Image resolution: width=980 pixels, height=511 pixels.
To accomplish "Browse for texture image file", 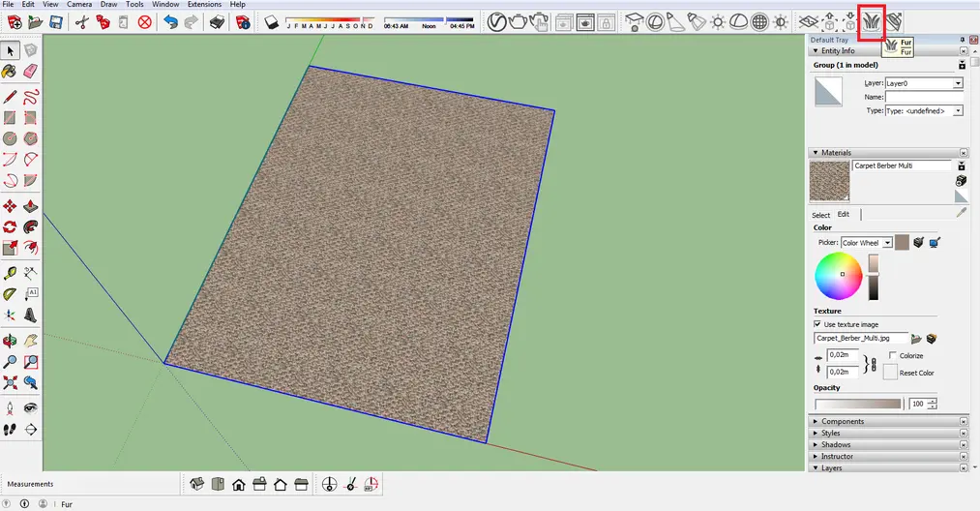I will point(916,339).
